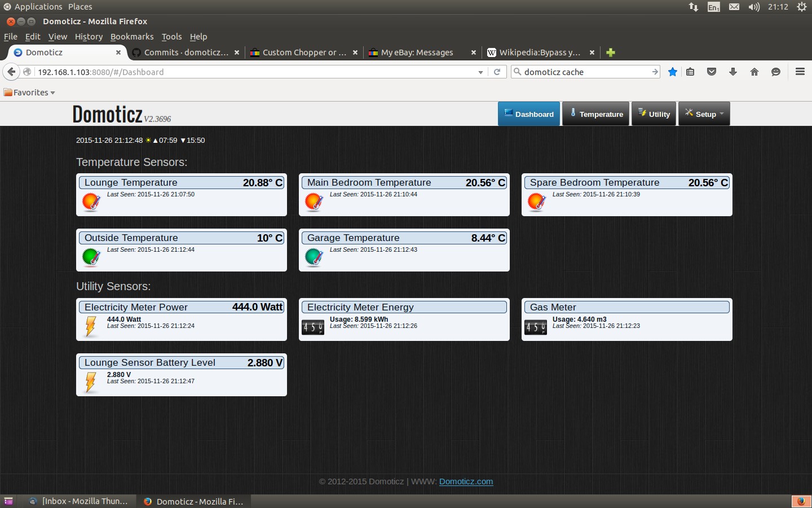Expand the URL bar history dropdown
The image size is (812, 508).
click(480, 72)
